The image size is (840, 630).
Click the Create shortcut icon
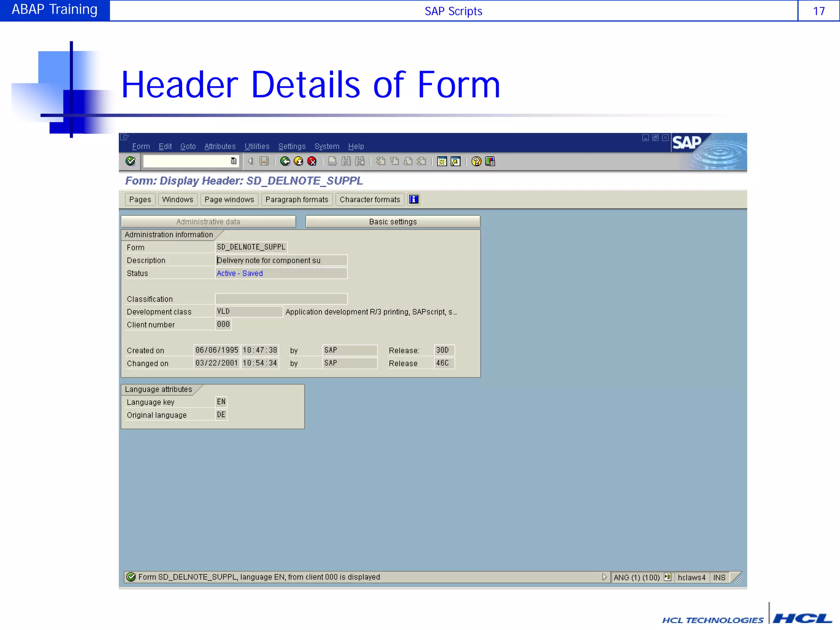pos(455,161)
